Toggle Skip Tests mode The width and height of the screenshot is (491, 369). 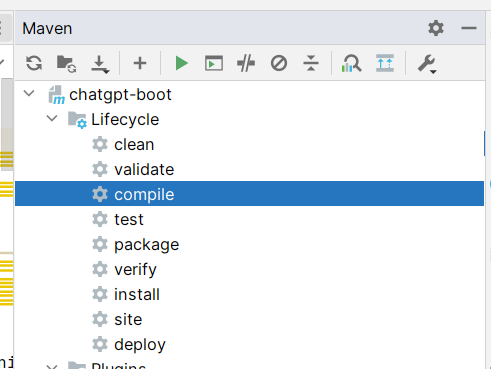pos(279,63)
